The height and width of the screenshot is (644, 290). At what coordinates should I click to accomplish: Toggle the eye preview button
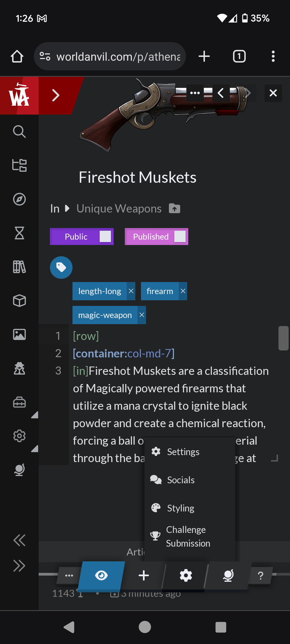[101, 575]
